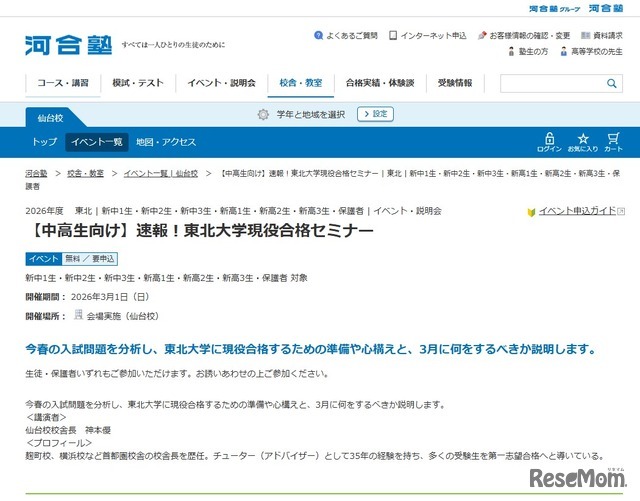
Task: Click the 河合塾グループ logo in the top bar
Action: (x=554, y=9)
